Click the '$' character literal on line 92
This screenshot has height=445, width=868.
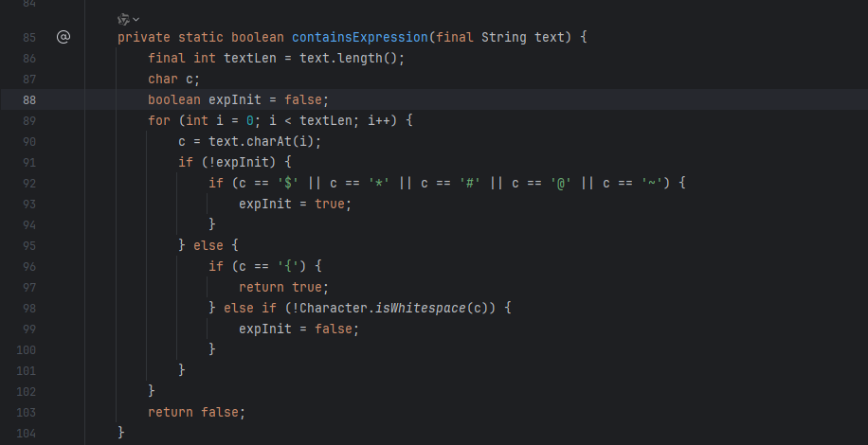(x=285, y=183)
